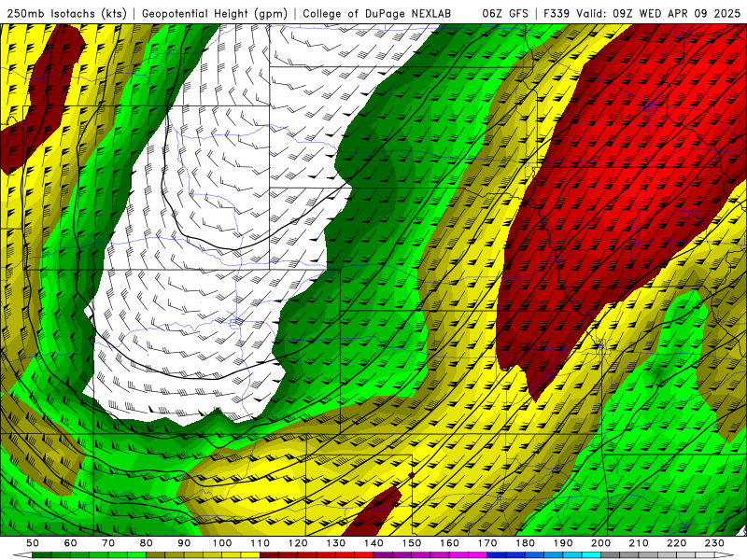Click the 60 value on the color scale
The image size is (747, 560).
click(71, 543)
